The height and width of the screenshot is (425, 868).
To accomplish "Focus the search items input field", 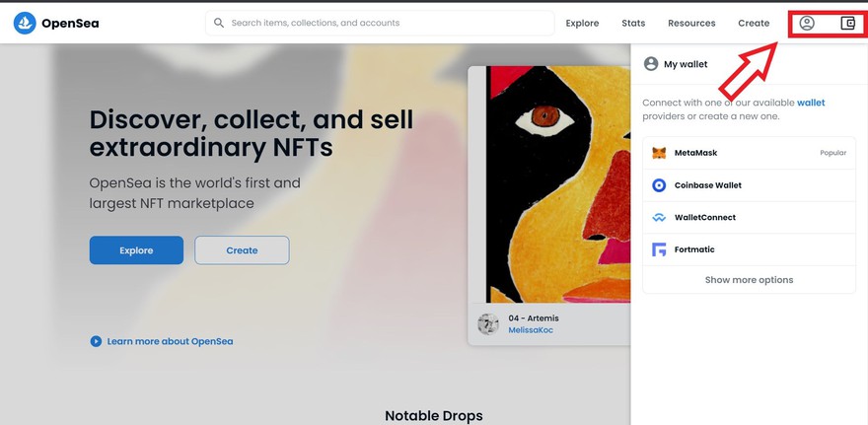I will click(385, 23).
